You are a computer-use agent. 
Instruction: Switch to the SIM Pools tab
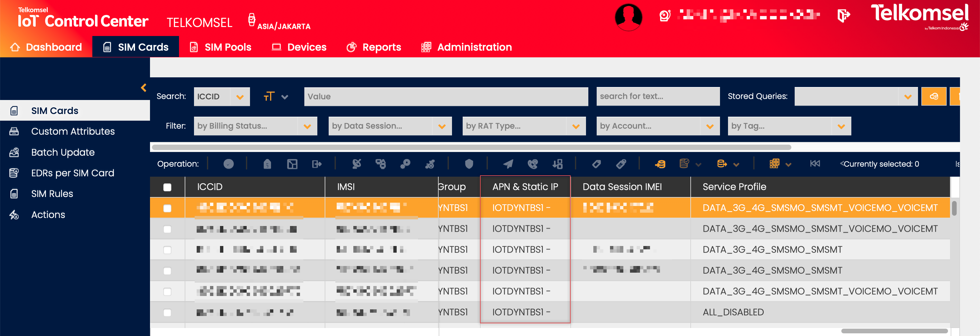tap(221, 47)
